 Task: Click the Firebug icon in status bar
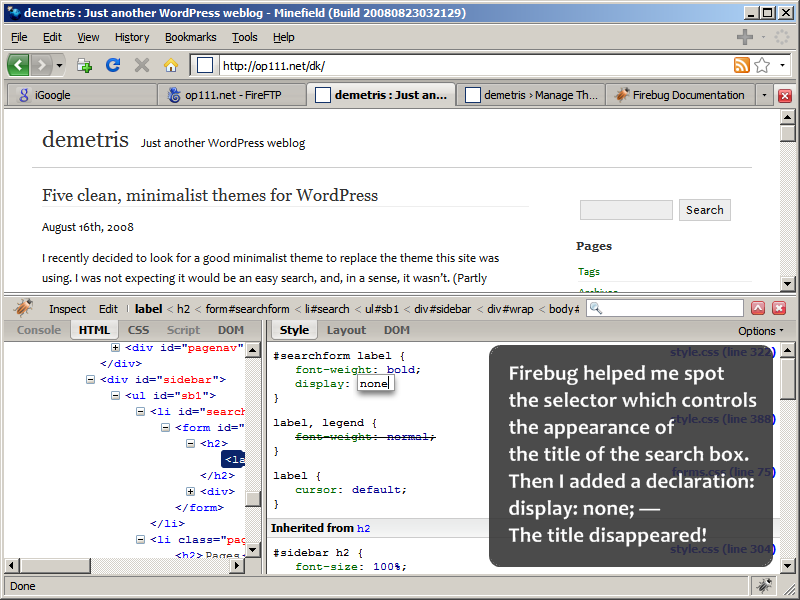pyautogui.click(x=764, y=586)
